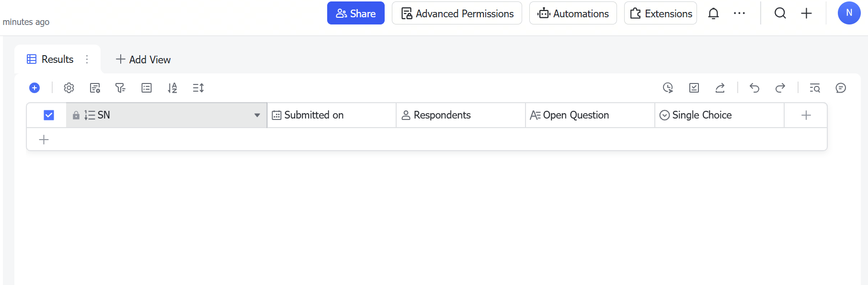This screenshot has width=868, height=285.
Task: Open the comments speech bubble icon
Action: click(841, 88)
